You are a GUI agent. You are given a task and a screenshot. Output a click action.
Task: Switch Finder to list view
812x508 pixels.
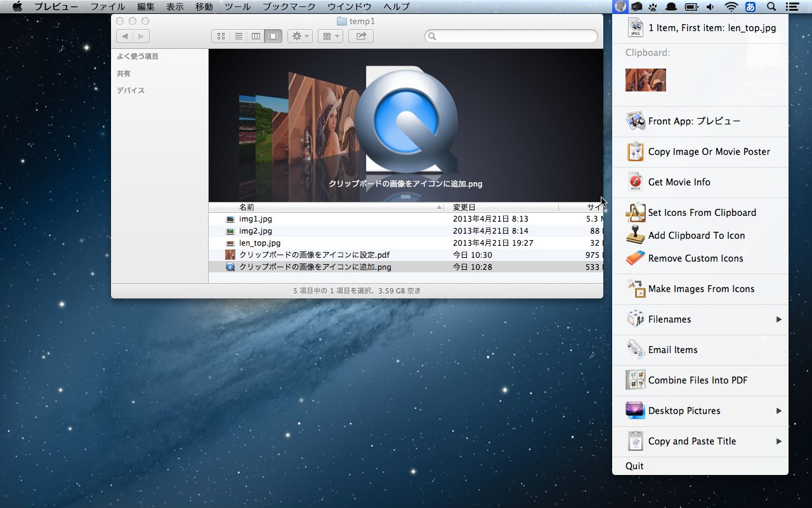click(239, 36)
